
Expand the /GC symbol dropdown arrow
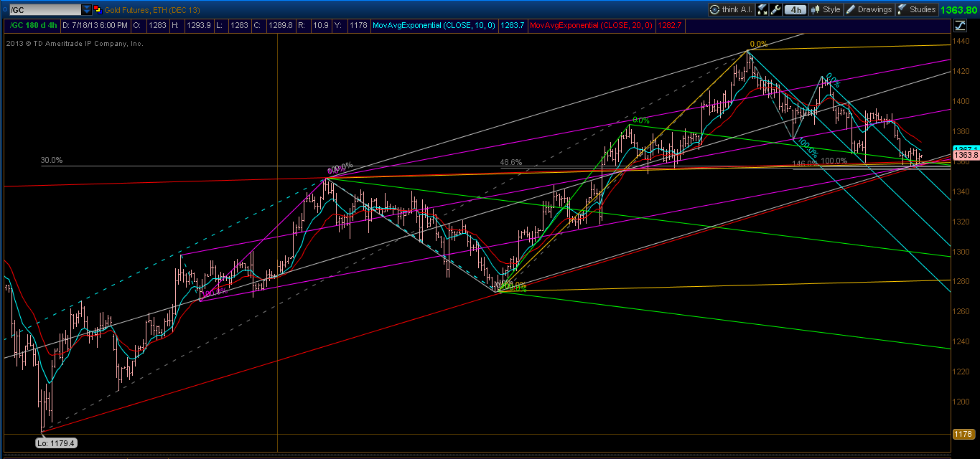(x=87, y=10)
